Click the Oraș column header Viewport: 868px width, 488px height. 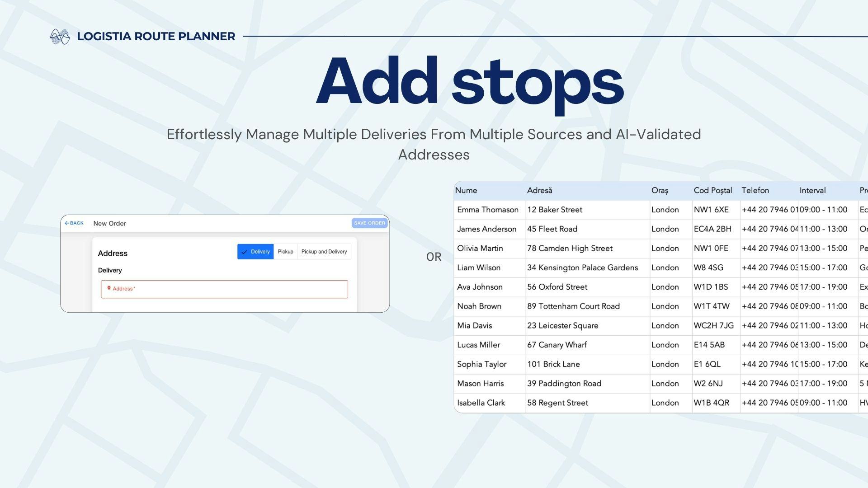coord(671,191)
